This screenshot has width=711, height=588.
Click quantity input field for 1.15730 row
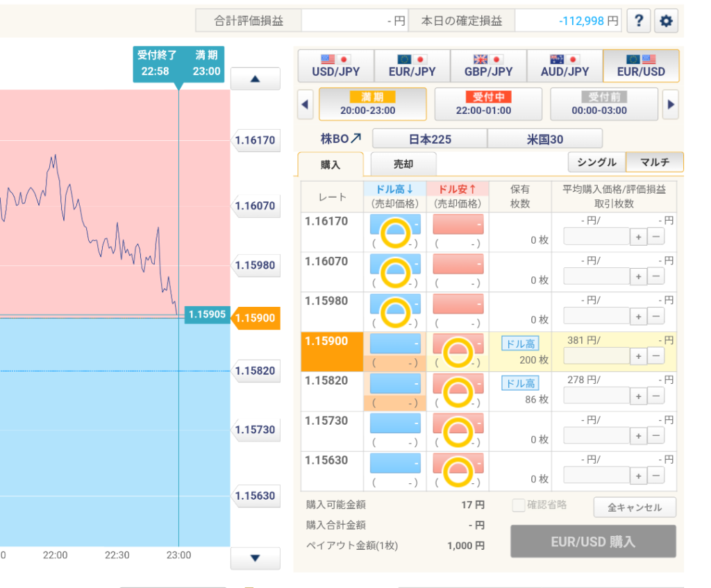(x=595, y=435)
